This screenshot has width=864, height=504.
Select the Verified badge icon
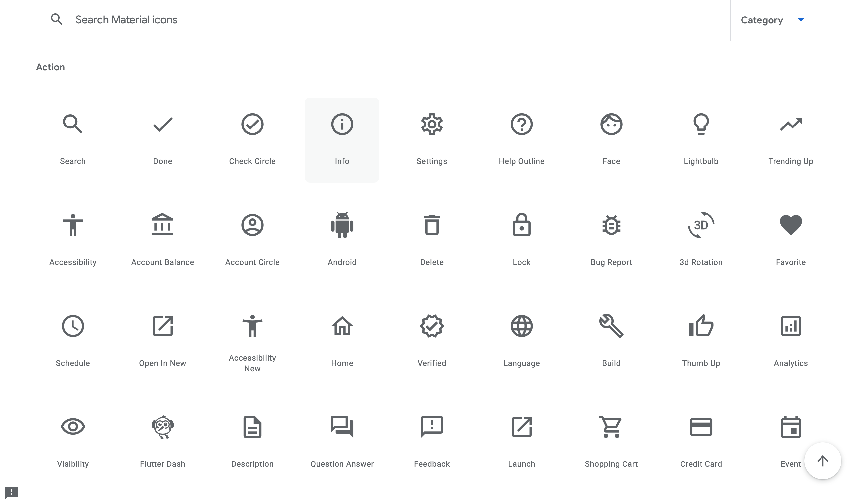(x=432, y=326)
